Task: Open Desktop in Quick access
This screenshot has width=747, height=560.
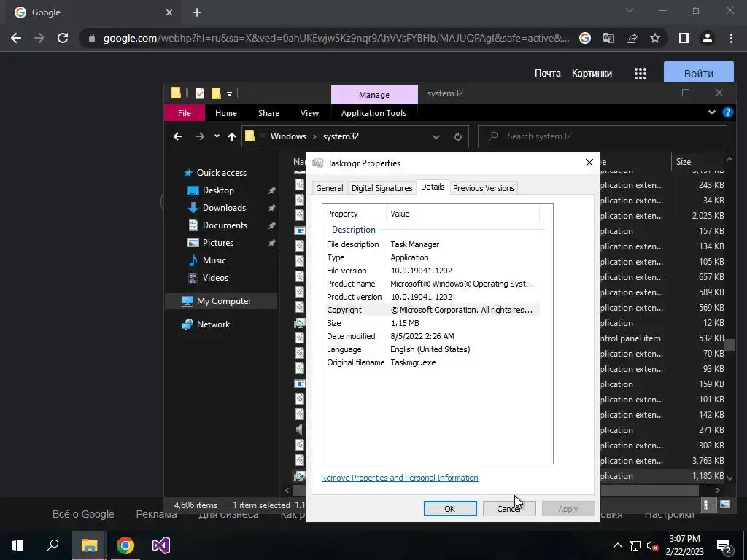Action: 218,190
